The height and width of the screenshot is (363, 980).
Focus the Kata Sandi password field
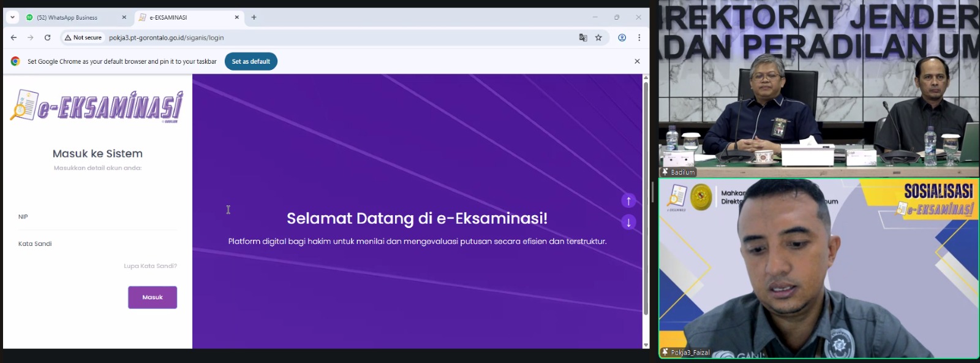[97, 244]
